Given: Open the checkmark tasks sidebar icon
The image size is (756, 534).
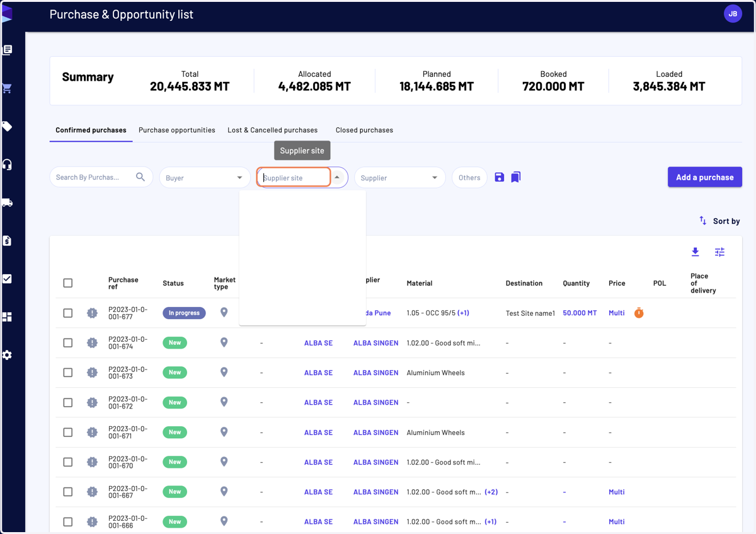Looking at the screenshot, I should (x=8, y=279).
